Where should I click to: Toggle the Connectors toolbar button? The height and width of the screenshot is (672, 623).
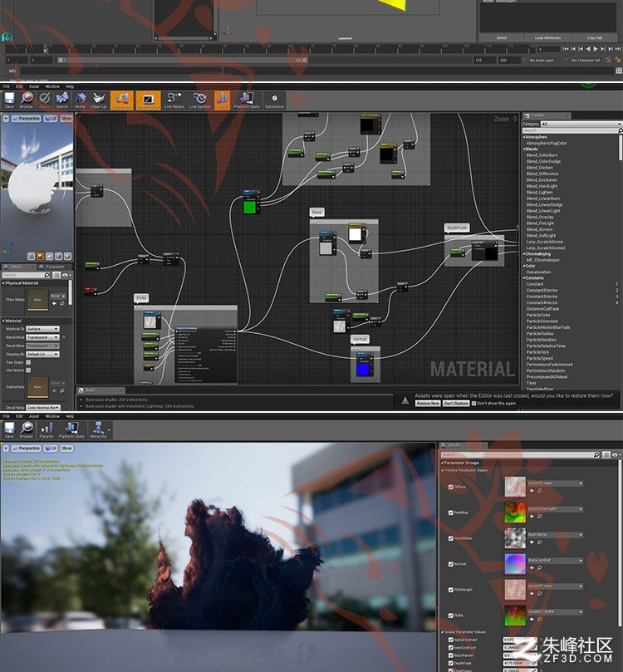[121, 101]
